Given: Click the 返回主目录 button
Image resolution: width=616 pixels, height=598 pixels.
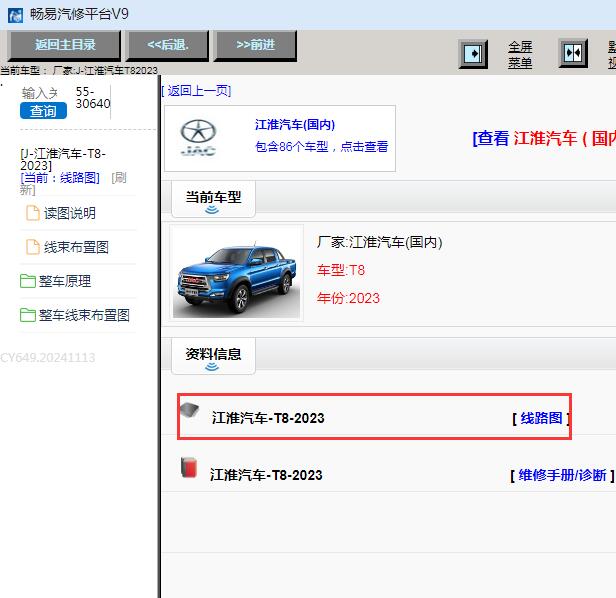Looking at the screenshot, I should pyautogui.click(x=65, y=45).
